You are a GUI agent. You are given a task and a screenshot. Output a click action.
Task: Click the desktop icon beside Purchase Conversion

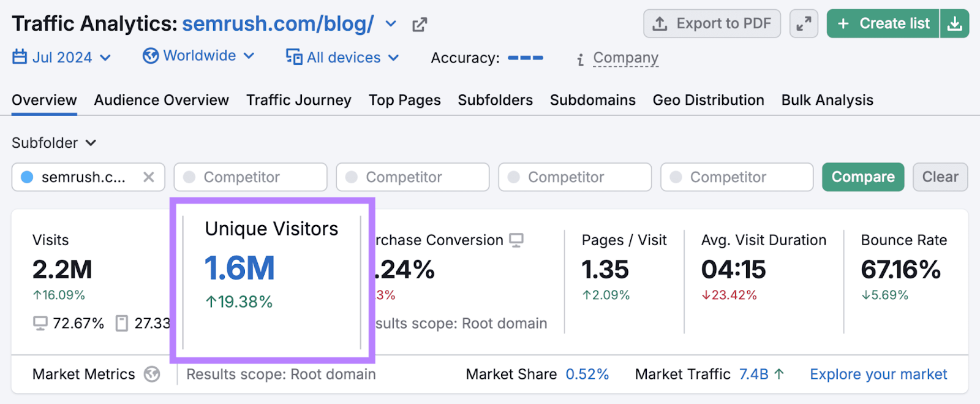(x=516, y=240)
